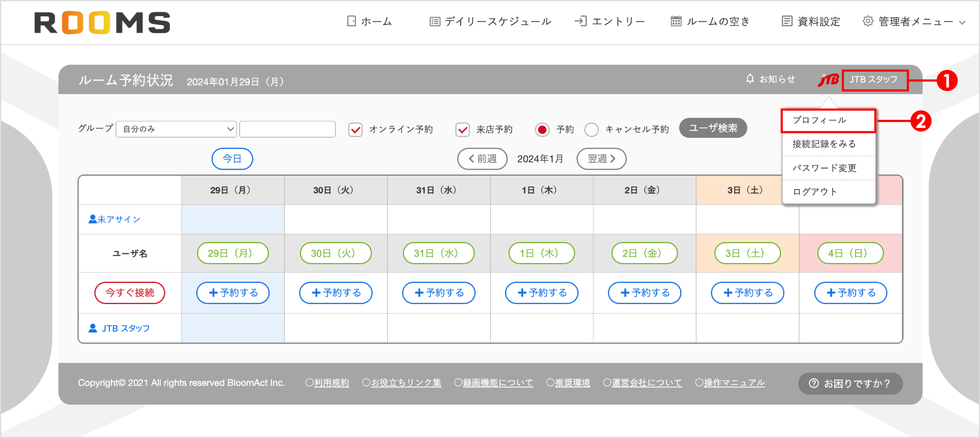Screen dimensions: 980x438
Task: Click 翌週 to move to next week
Action: point(601,159)
